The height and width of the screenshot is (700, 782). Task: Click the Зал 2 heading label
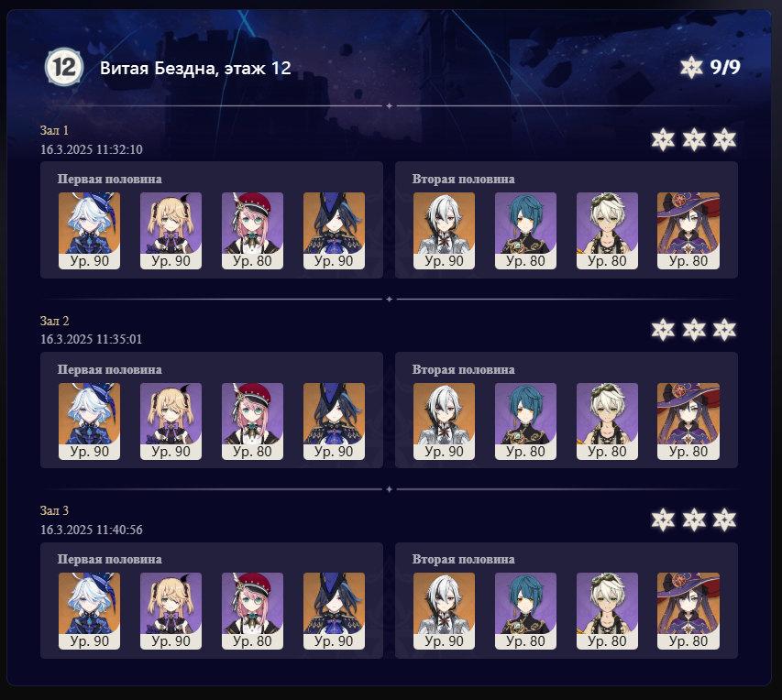tap(54, 321)
